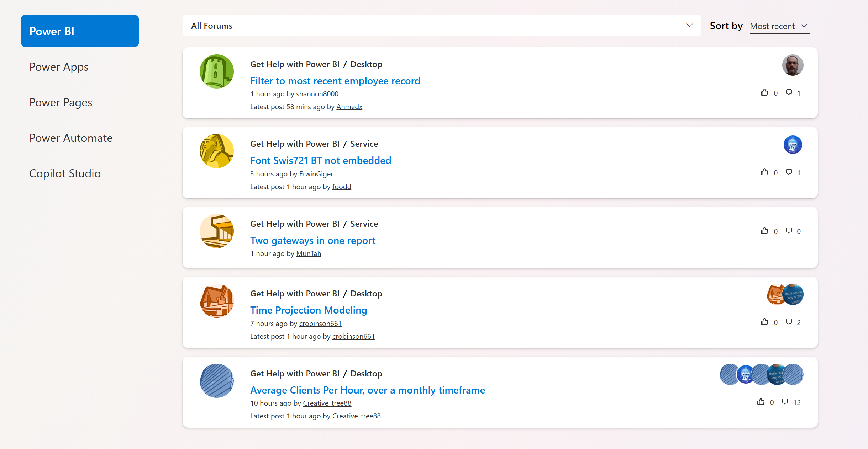The image size is (868, 449).
Task: Open ErwinGiger's yellow sphinx avatar
Action: click(217, 151)
